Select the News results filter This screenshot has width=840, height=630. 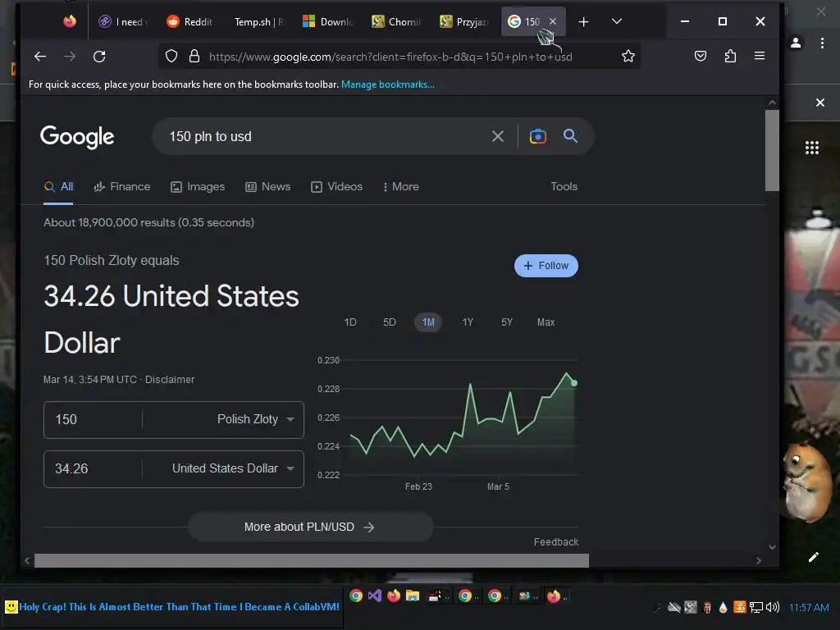[x=268, y=187]
